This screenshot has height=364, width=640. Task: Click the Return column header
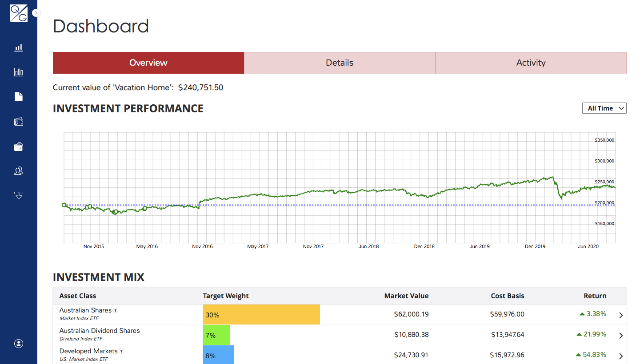click(x=595, y=296)
